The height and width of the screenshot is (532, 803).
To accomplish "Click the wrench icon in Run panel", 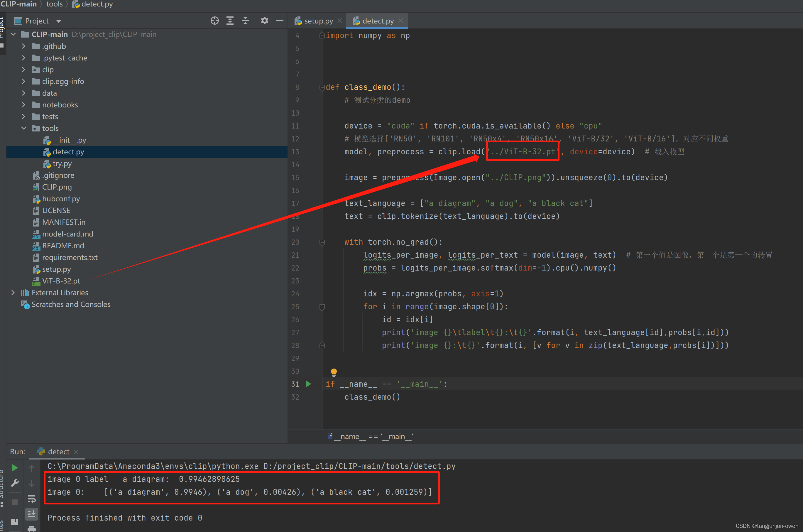I will point(15,483).
